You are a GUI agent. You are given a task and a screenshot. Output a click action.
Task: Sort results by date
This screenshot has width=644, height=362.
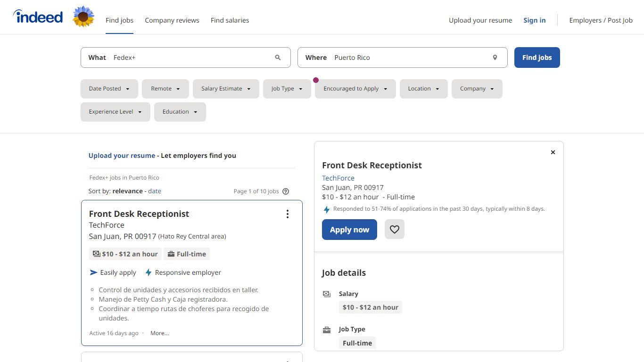[155, 191]
